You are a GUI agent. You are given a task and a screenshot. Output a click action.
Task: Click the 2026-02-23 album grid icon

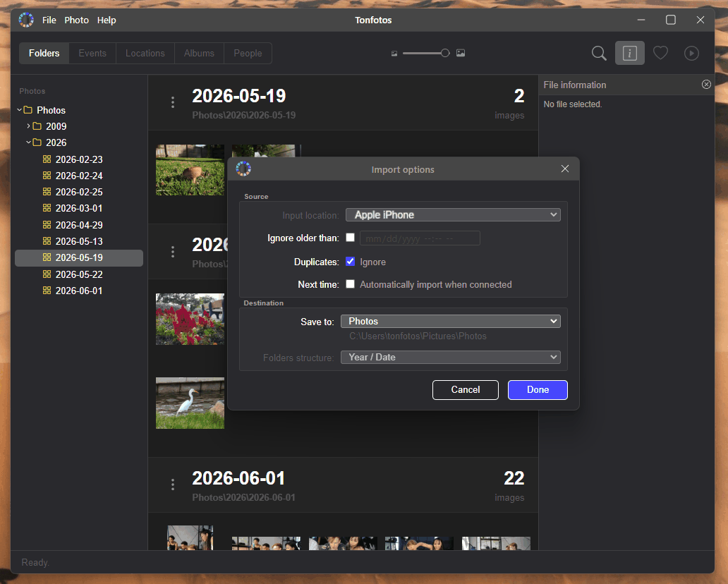[x=47, y=159]
